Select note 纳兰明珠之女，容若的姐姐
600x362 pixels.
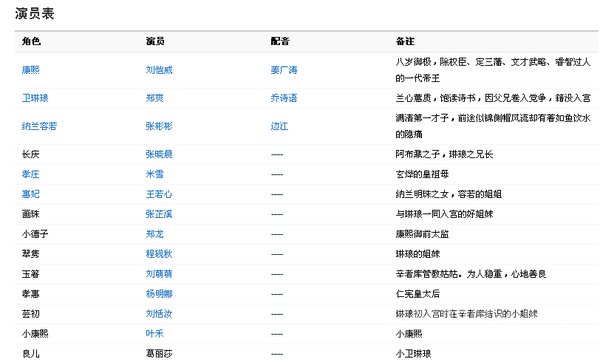click(448, 194)
